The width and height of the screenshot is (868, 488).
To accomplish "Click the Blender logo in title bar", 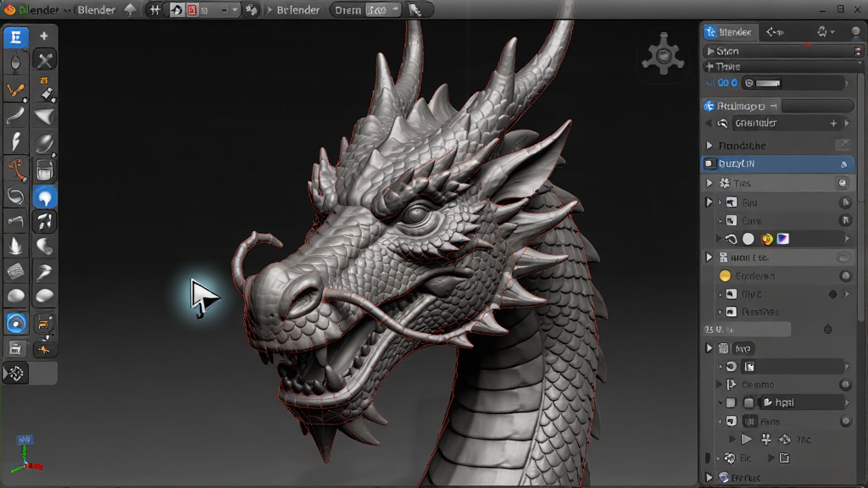I will click(9, 9).
